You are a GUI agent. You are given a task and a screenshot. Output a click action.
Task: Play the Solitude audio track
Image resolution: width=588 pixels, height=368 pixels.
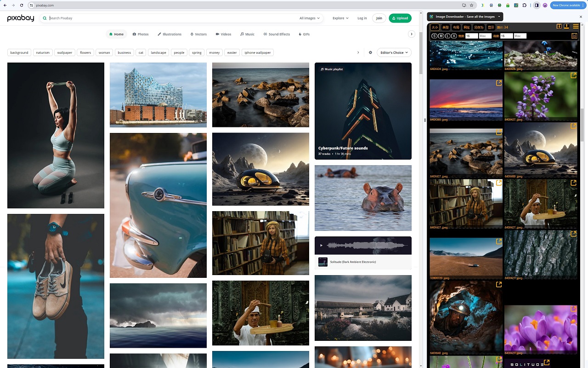[321, 246]
